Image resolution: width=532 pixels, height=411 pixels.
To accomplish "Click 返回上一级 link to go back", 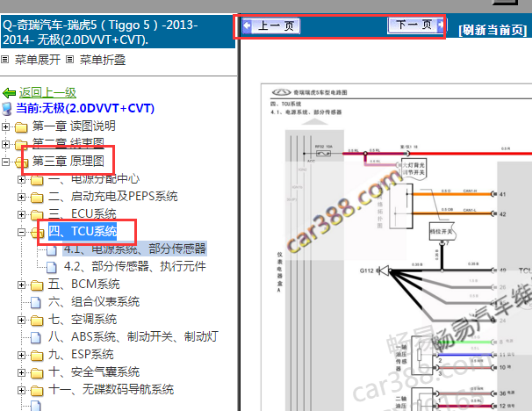I will pyautogui.click(x=47, y=92).
